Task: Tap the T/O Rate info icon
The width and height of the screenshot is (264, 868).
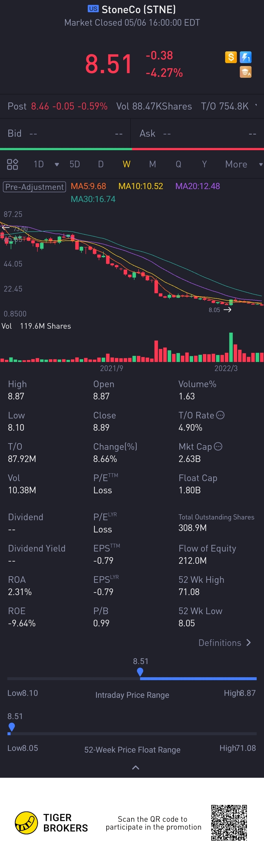Action: (x=220, y=415)
